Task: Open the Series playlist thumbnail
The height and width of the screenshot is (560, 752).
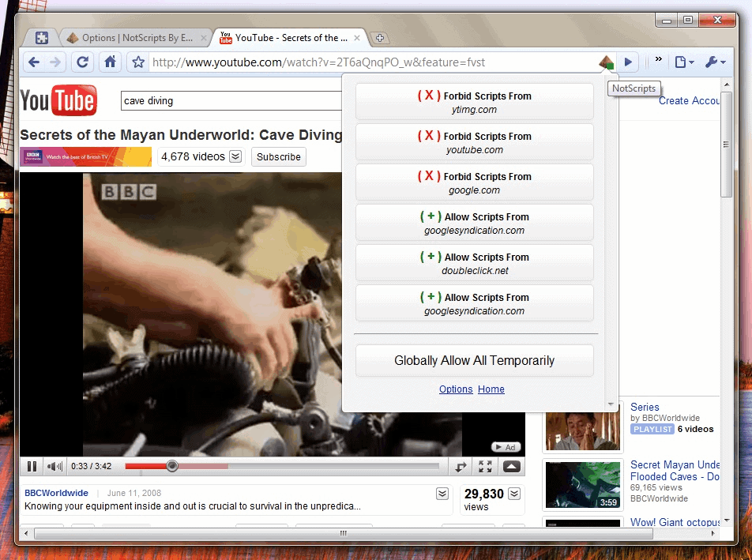Action: tap(583, 427)
